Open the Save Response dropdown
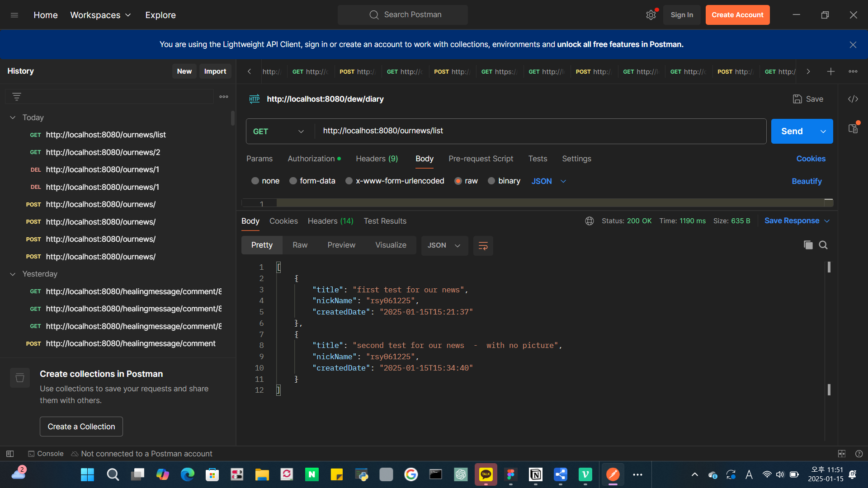 click(x=797, y=221)
